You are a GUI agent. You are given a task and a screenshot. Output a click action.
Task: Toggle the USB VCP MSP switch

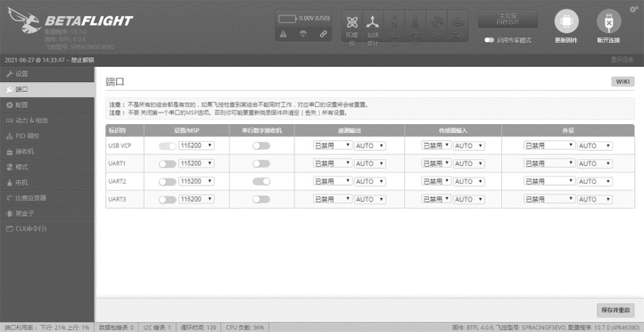pos(168,145)
